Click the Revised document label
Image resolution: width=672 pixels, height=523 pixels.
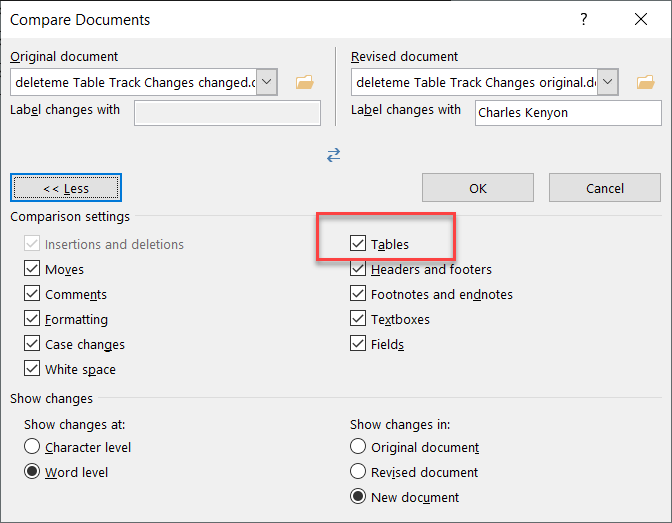click(x=404, y=57)
